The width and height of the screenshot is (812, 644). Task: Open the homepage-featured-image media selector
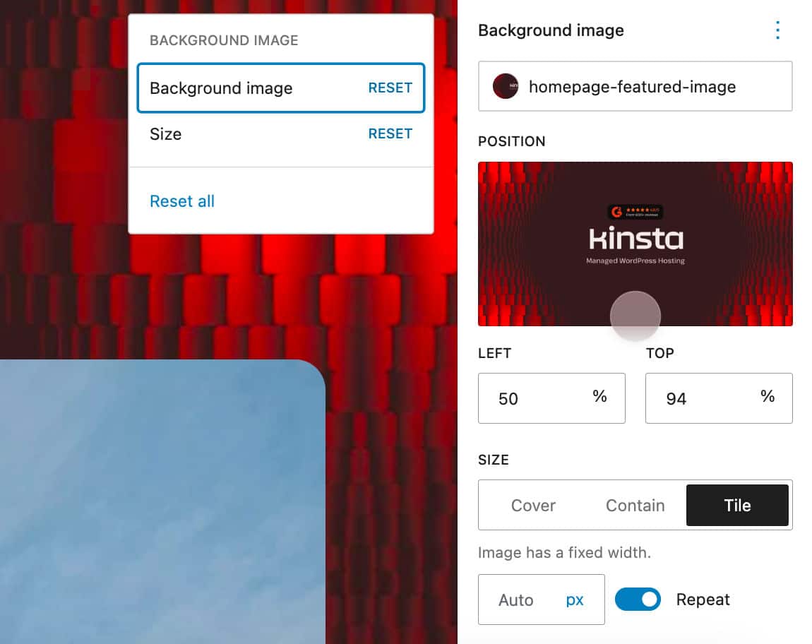point(635,86)
